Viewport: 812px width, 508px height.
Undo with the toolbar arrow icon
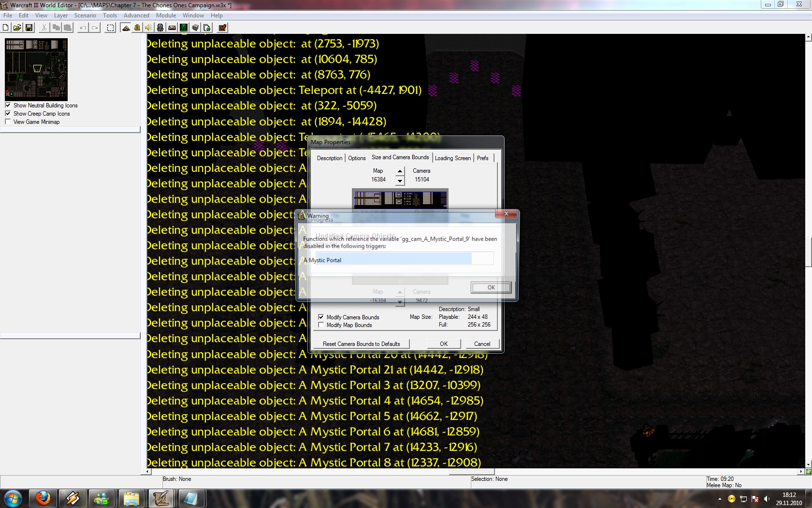point(83,28)
